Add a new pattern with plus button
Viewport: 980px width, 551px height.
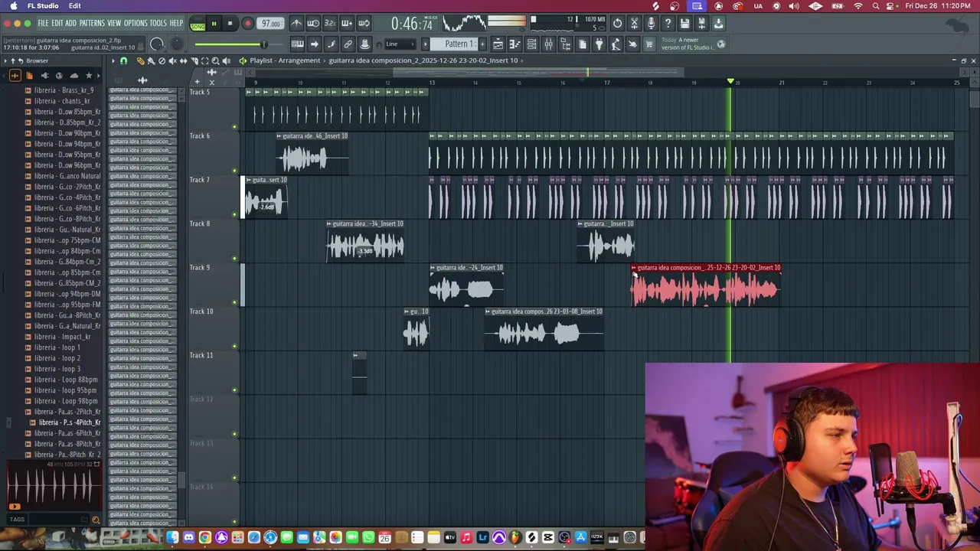[482, 44]
